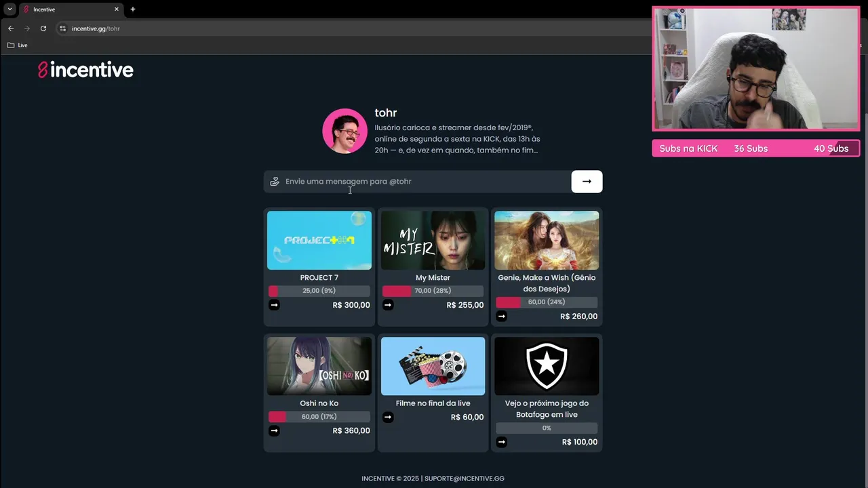The height and width of the screenshot is (488, 868).
Task: Click the PROJECT 7 title
Action: pos(319,278)
